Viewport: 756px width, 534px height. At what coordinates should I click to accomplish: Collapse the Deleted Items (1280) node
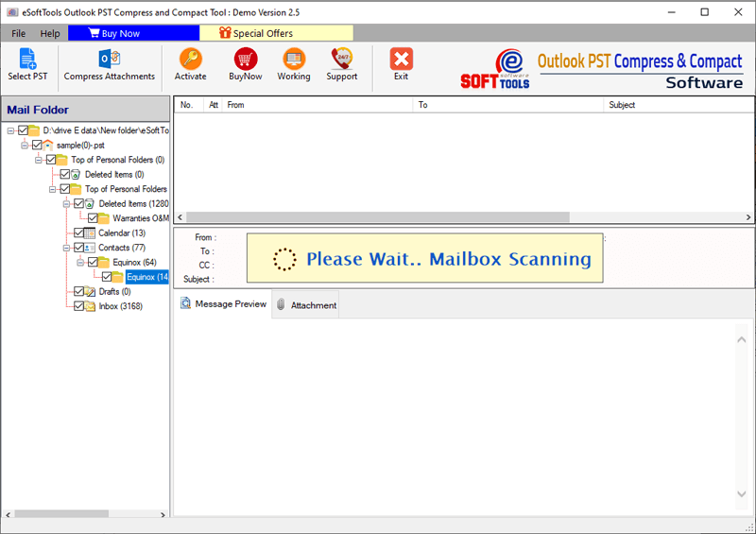tap(66, 204)
